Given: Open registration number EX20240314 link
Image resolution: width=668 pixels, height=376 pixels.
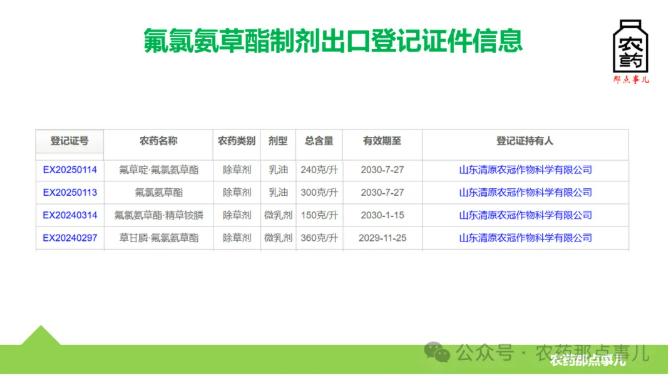Looking at the screenshot, I should [x=70, y=215].
